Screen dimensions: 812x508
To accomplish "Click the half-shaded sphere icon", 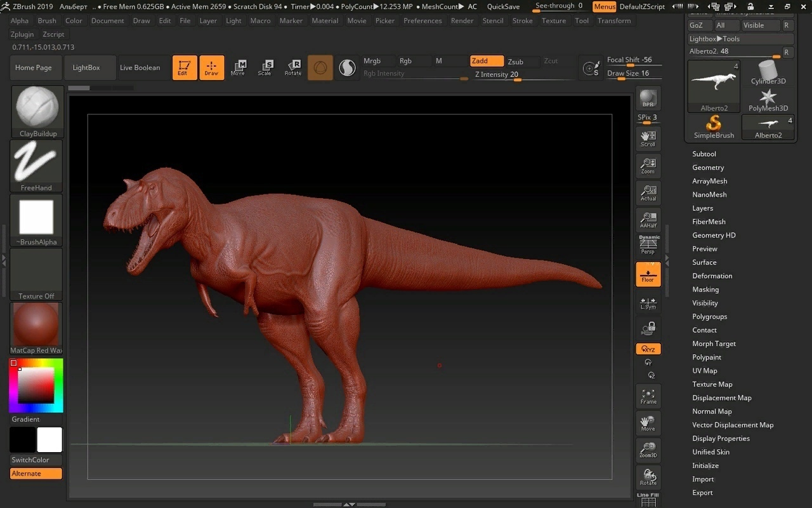I will click(x=347, y=67).
